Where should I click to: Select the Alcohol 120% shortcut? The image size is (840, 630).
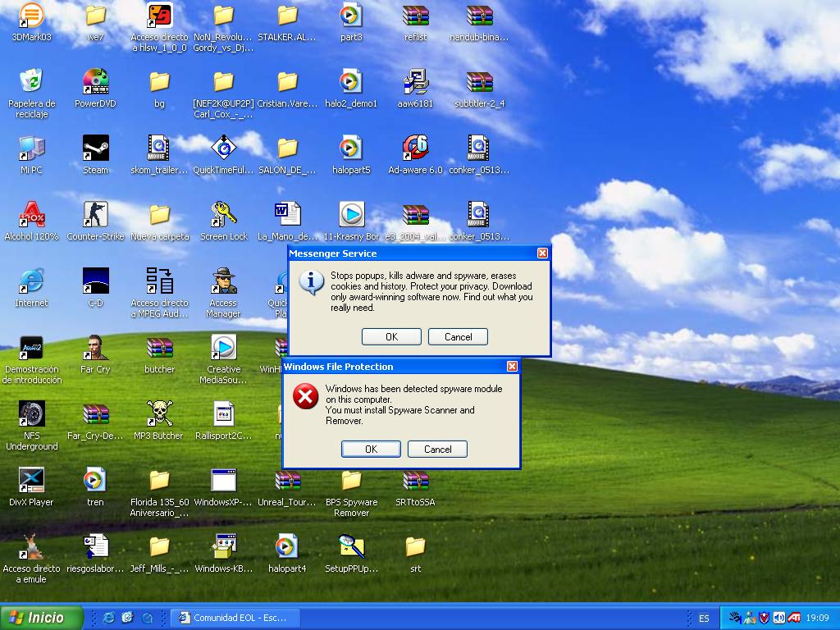point(31,214)
